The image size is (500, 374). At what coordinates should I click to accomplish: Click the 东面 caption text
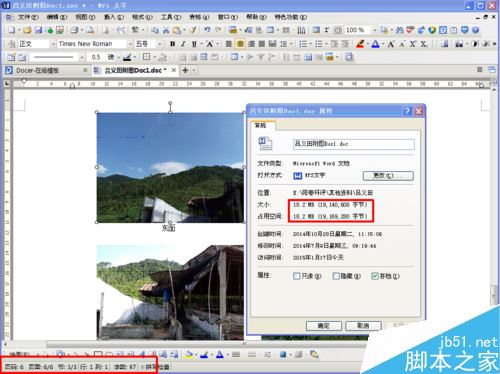click(x=168, y=228)
